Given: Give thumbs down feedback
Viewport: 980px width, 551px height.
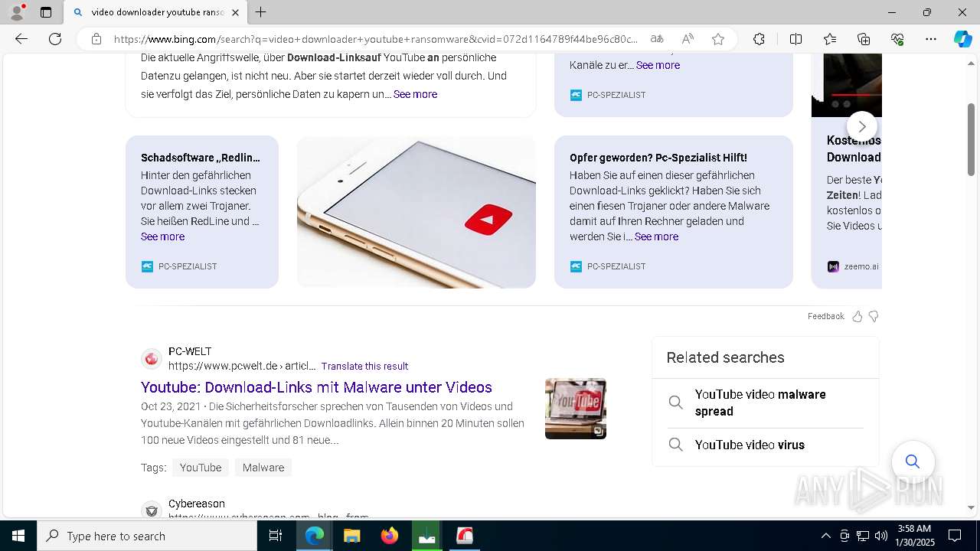Looking at the screenshot, I should coord(874,316).
